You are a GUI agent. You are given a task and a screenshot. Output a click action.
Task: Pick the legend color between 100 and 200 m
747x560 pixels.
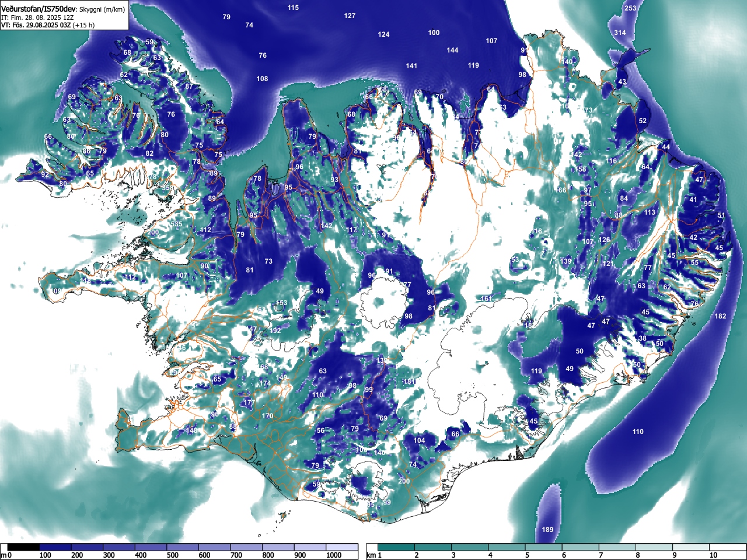point(55,547)
